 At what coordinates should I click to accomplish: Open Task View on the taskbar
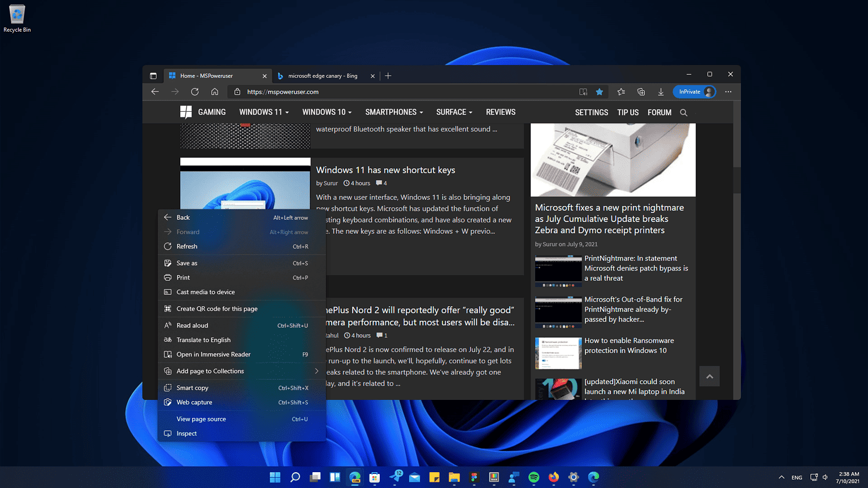point(315,477)
